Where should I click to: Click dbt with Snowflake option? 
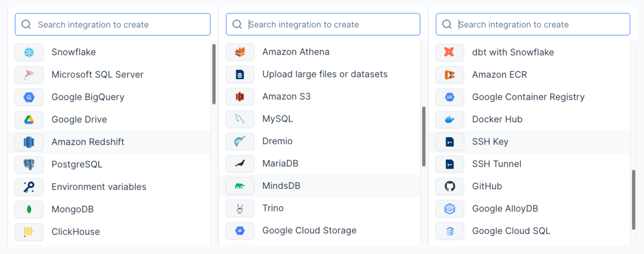(513, 52)
